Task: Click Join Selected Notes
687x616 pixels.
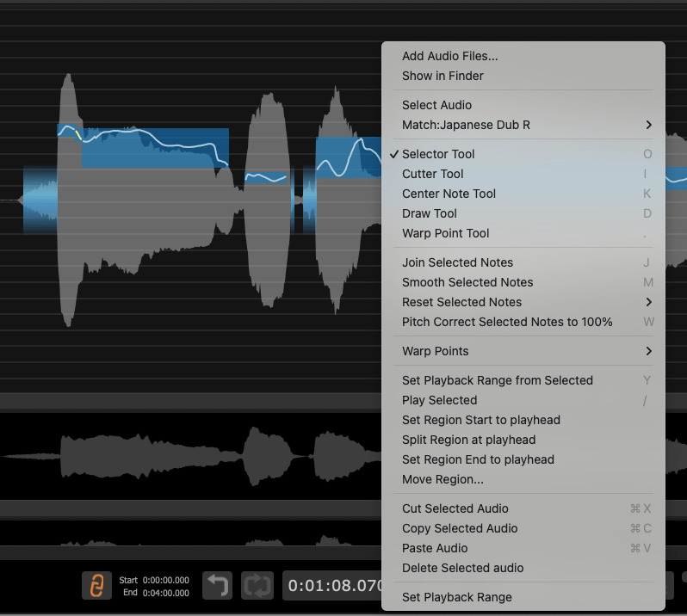Action: click(x=457, y=262)
